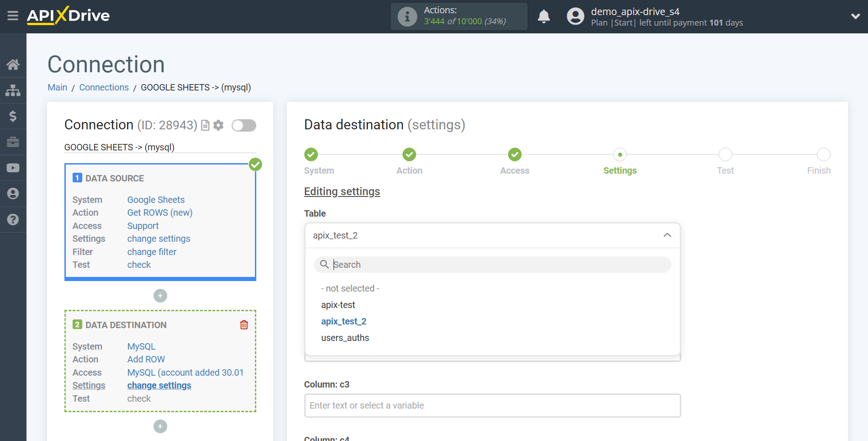
Task: Open the video tutorials YouTube icon
Action: (13, 168)
